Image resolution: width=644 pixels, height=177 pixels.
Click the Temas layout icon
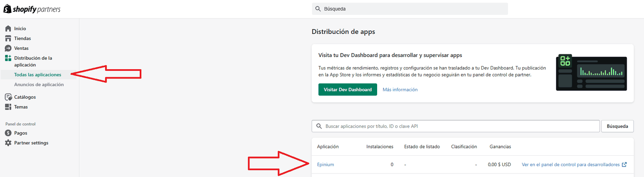[x=8, y=107]
